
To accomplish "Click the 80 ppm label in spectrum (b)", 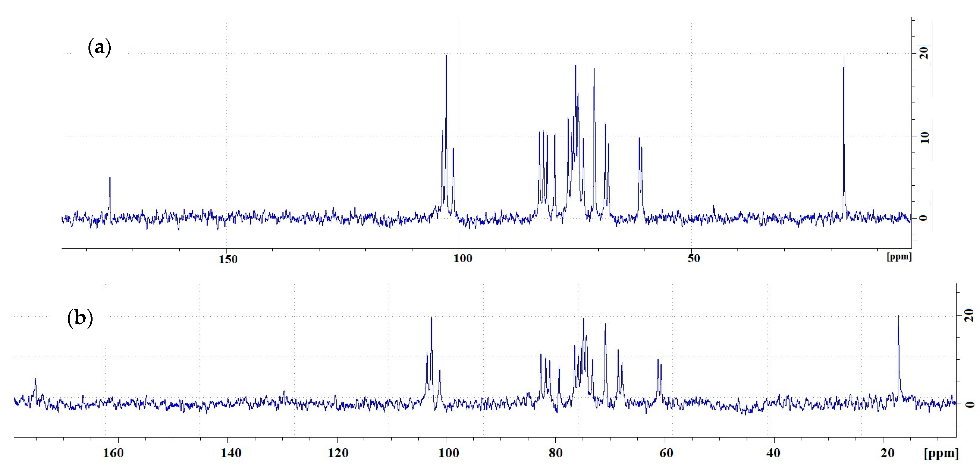I will (556, 453).
